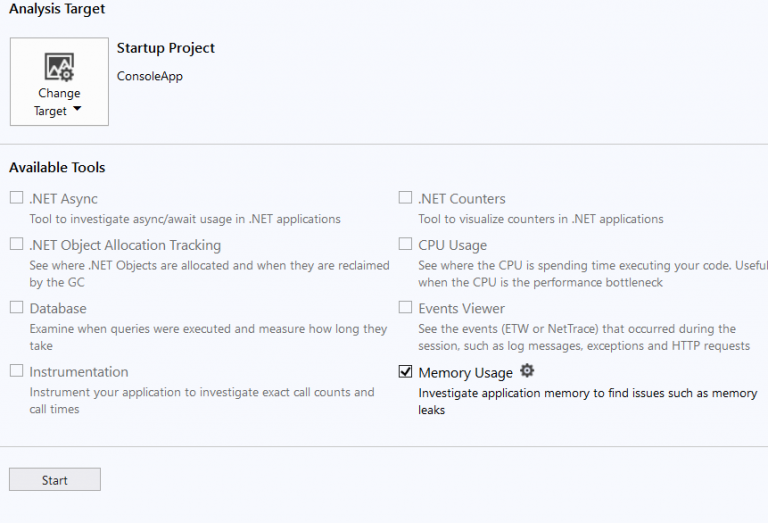The height and width of the screenshot is (523, 768).
Task: Click the Memory Usage label
Action: pos(465,373)
